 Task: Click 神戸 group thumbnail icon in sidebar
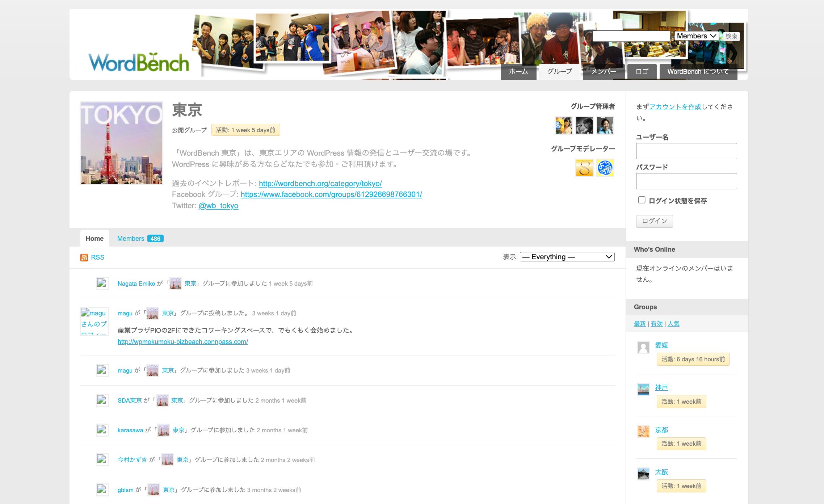(643, 390)
